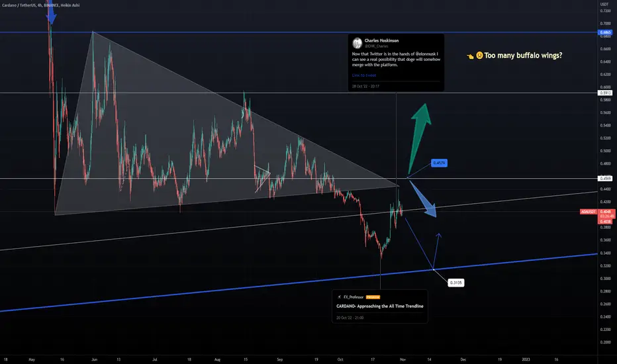Select the 0.3135 white price callout

pyautogui.click(x=455, y=283)
